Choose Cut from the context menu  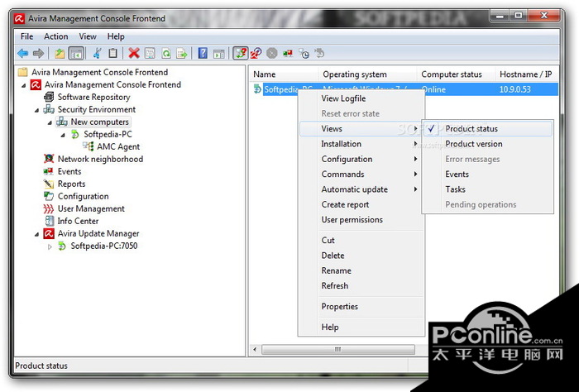(x=361, y=241)
